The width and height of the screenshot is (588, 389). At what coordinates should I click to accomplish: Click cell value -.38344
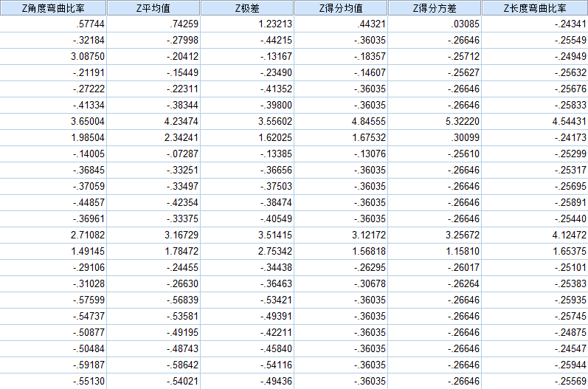point(182,105)
